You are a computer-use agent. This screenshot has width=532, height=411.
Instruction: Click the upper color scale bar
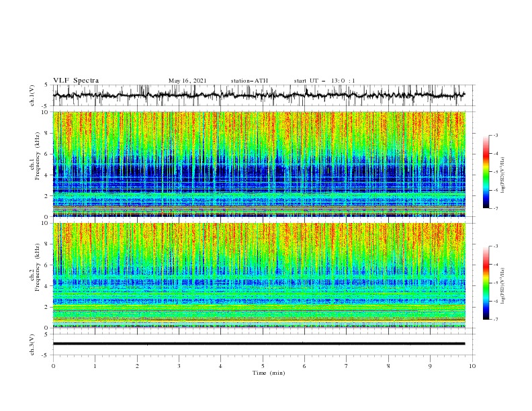coord(486,172)
